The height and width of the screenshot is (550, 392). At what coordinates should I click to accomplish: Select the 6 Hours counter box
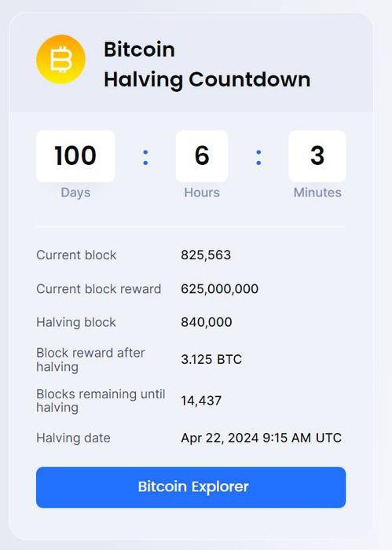tap(202, 156)
